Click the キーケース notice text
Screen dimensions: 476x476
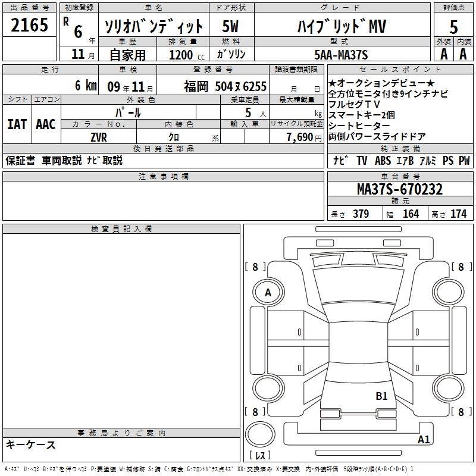click(31, 444)
